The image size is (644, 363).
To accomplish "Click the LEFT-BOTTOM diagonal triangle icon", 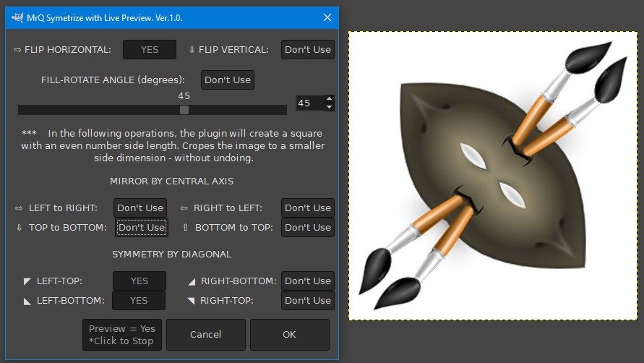I will [x=27, y=302].
